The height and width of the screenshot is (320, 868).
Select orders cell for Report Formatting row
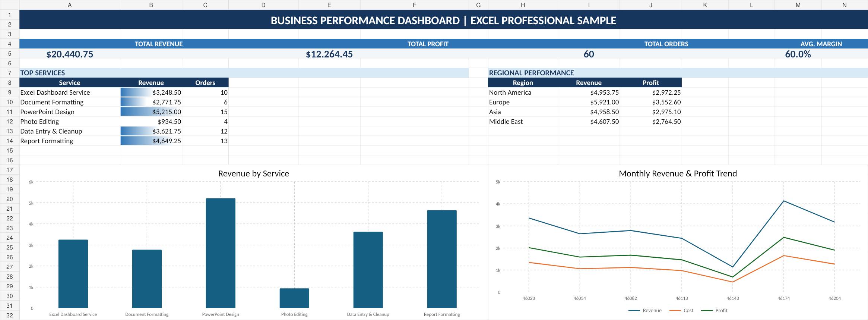pyautogui.click(x=205, y=141)
